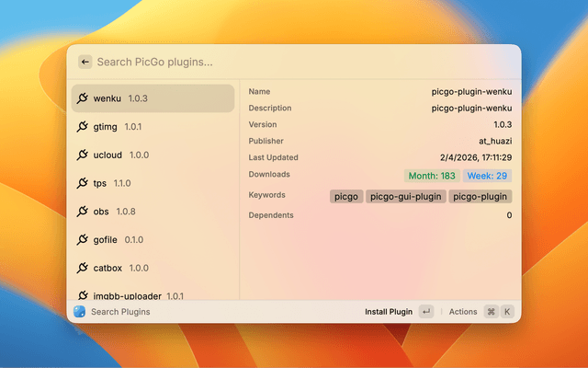
Task: Click the catbox plugin icon
Action: click(82, 269)
